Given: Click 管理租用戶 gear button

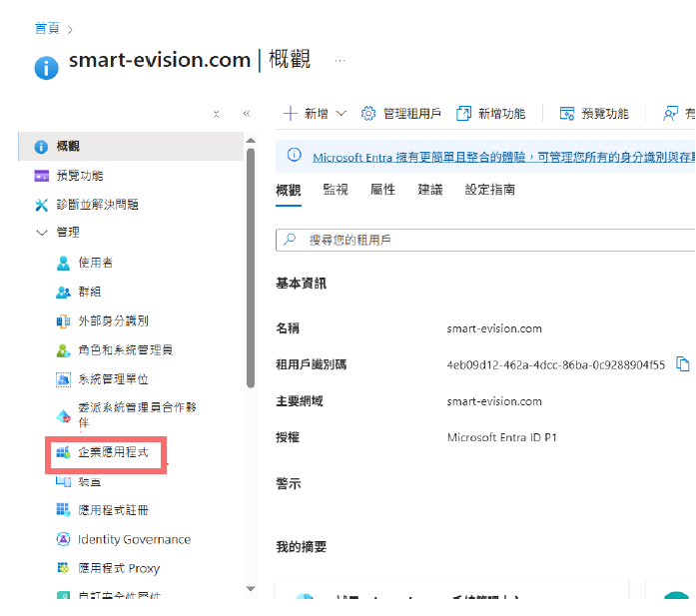Looking at the screenshot, I should (x=400, y=114).
